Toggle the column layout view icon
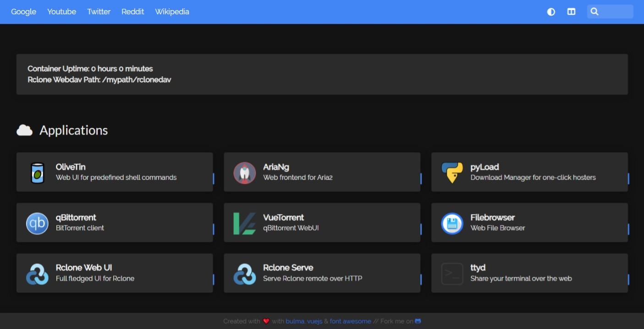644x329 pixels. pos(571,11)
